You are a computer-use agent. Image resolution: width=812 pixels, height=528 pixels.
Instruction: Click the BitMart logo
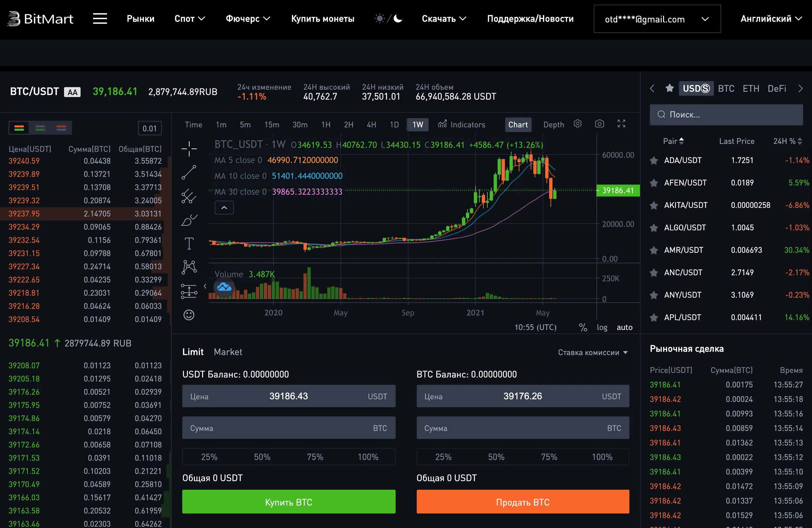point(40,19)
